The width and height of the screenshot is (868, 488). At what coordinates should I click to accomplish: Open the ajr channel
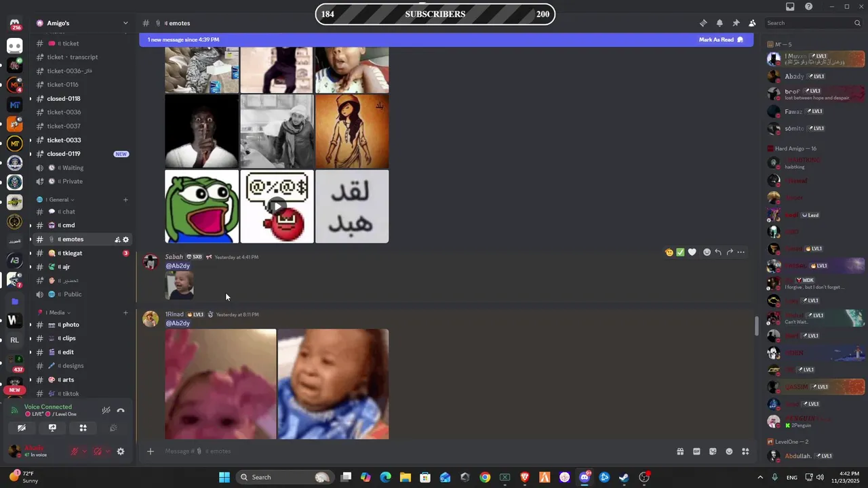(82, 267)
